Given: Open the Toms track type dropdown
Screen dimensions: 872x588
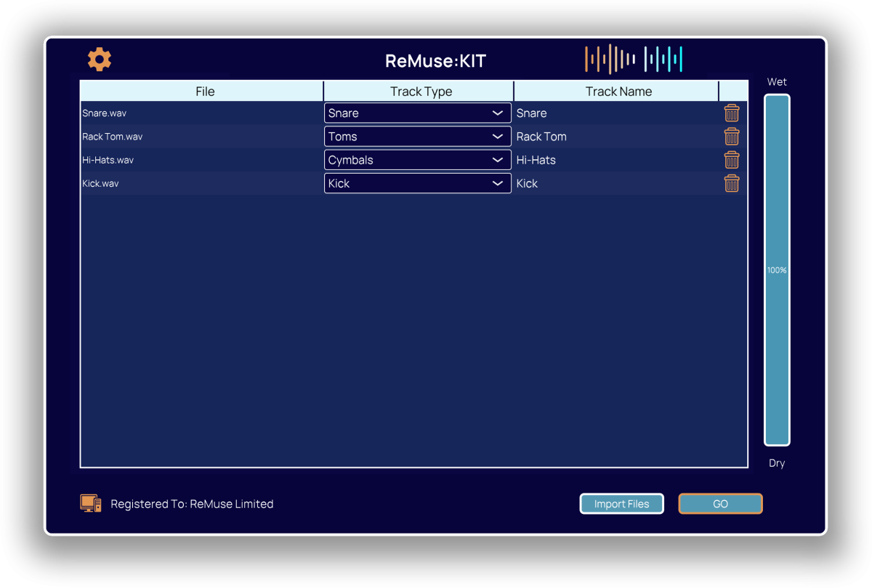Looking at the screenshot, I should click(418, 136).
